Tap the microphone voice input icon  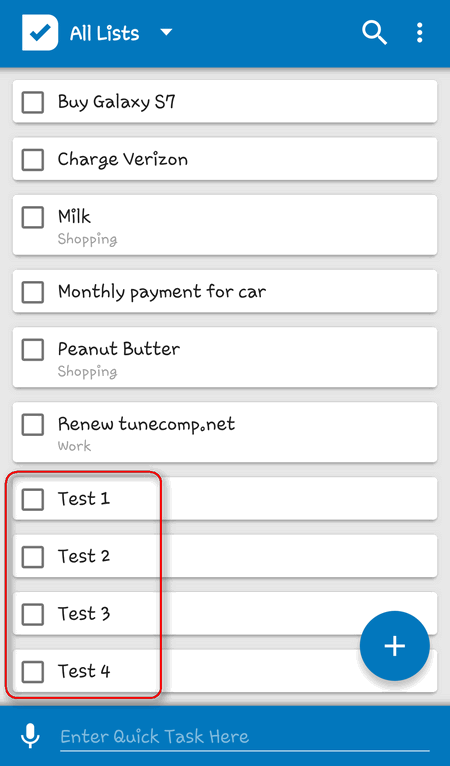(30, 736)
